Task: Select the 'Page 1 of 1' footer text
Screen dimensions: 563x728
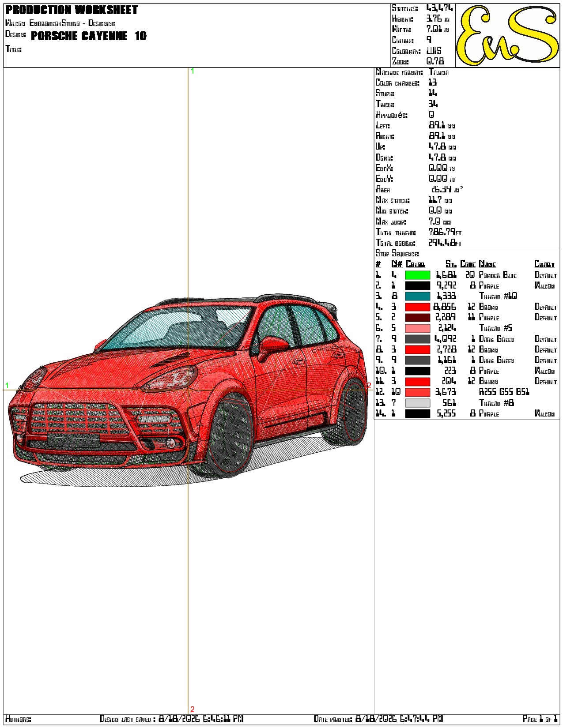Action: pyautogui.click(x=540, y=719)
